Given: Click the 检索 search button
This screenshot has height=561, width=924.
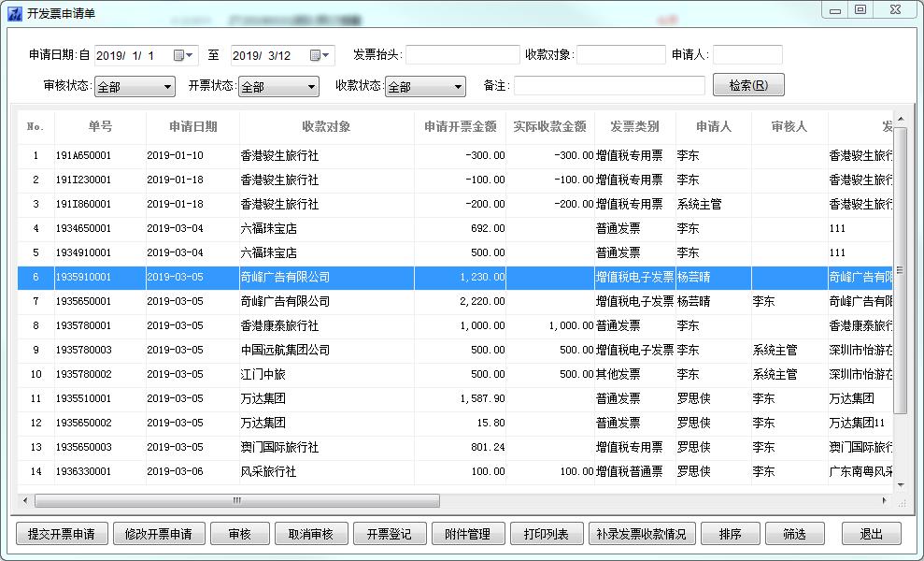Looking at the screenshot, I should 748,85.
